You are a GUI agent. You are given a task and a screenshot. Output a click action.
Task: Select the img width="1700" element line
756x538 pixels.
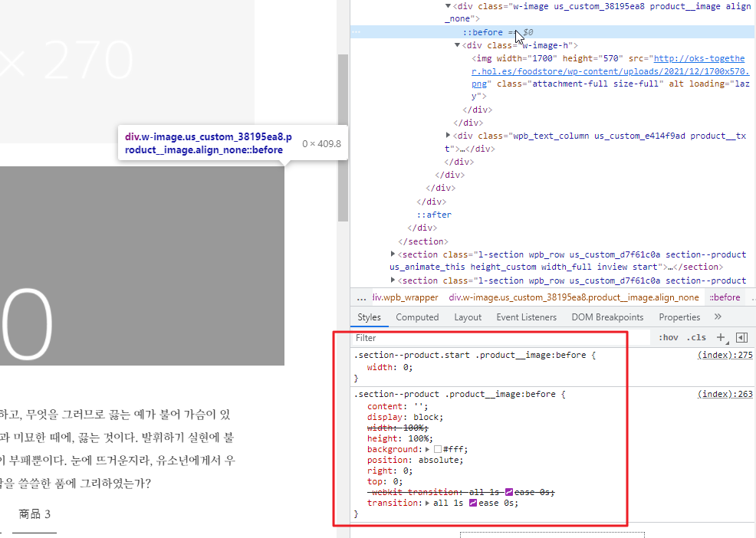610,77
